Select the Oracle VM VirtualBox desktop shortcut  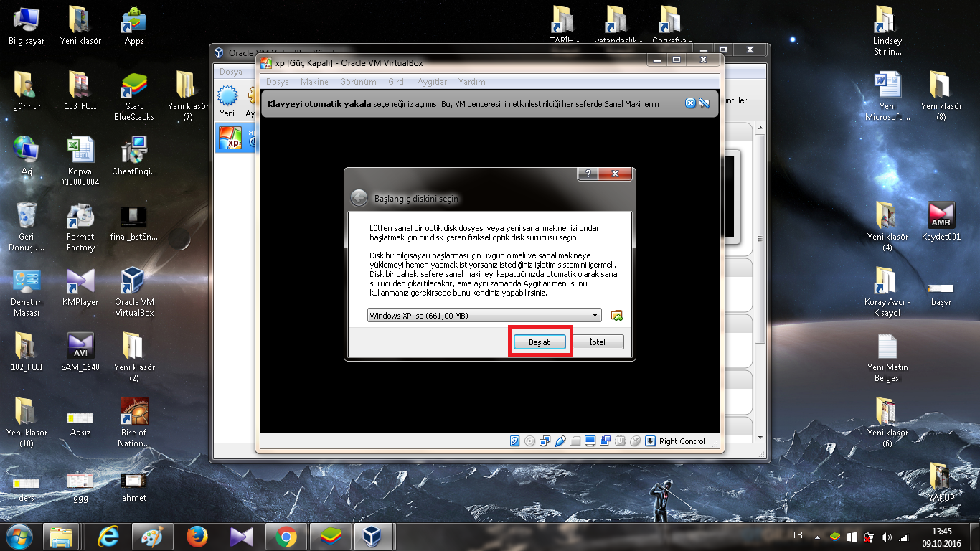click(134, 293)
